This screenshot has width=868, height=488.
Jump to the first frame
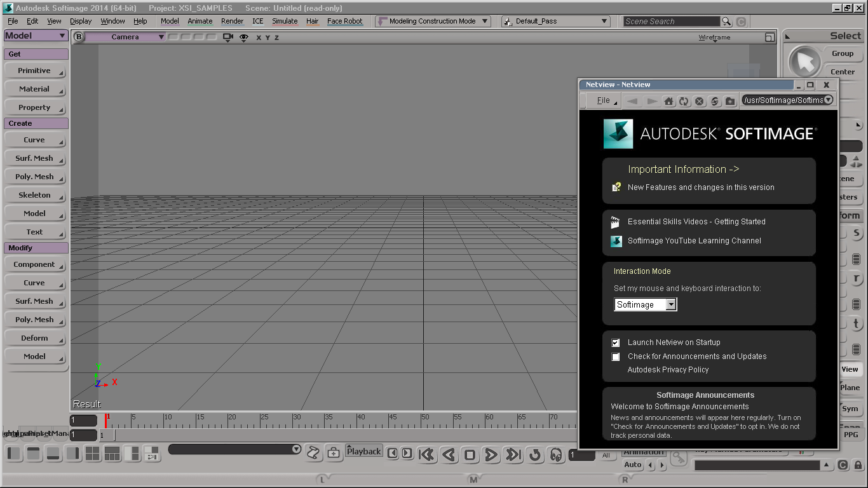(x=426, y=454)
